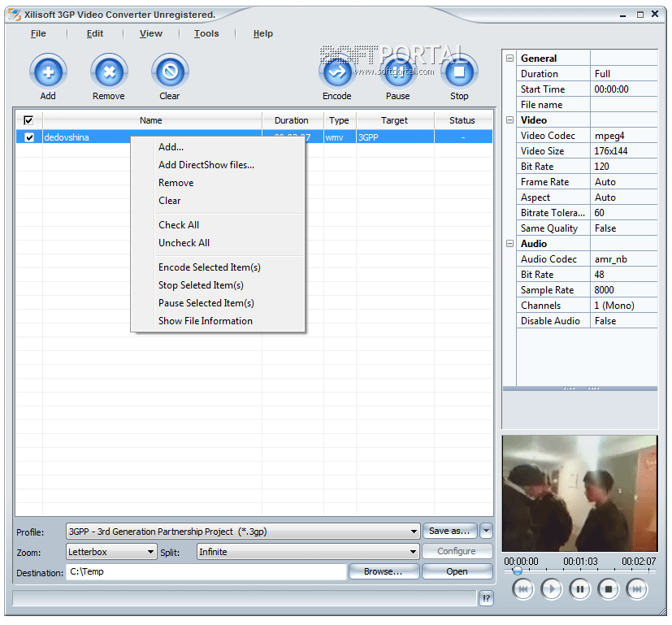This screenshot has height=625, width=672.
Task: Click the Disable Audio value False
Action: 623,321
